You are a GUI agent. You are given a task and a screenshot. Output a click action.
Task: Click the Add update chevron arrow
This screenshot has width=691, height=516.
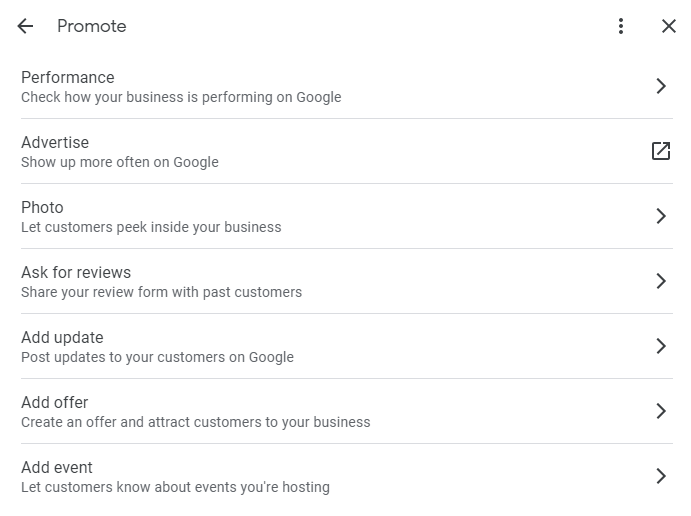tap(660, 346)
